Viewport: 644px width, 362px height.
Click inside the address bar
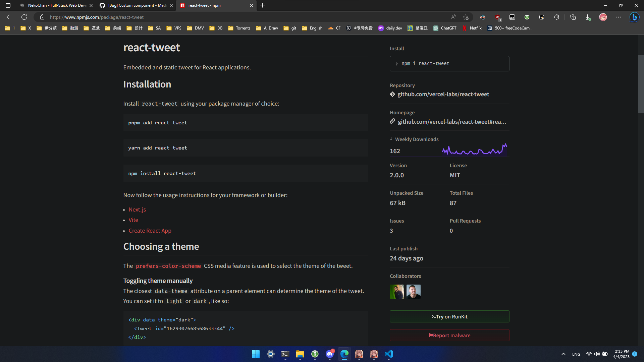[201, 17]
